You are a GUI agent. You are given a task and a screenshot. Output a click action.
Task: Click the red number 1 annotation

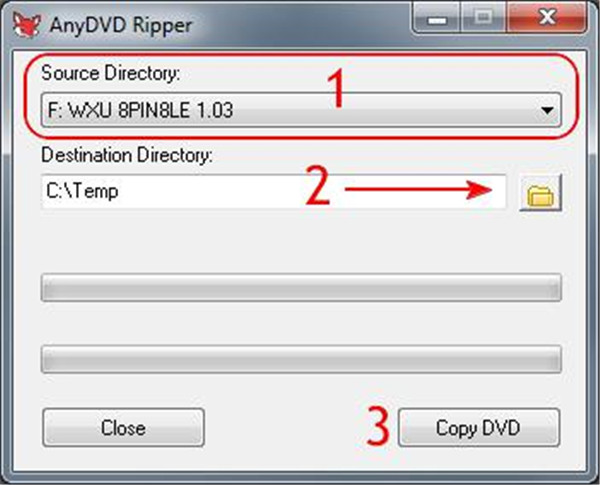(336, 90)
